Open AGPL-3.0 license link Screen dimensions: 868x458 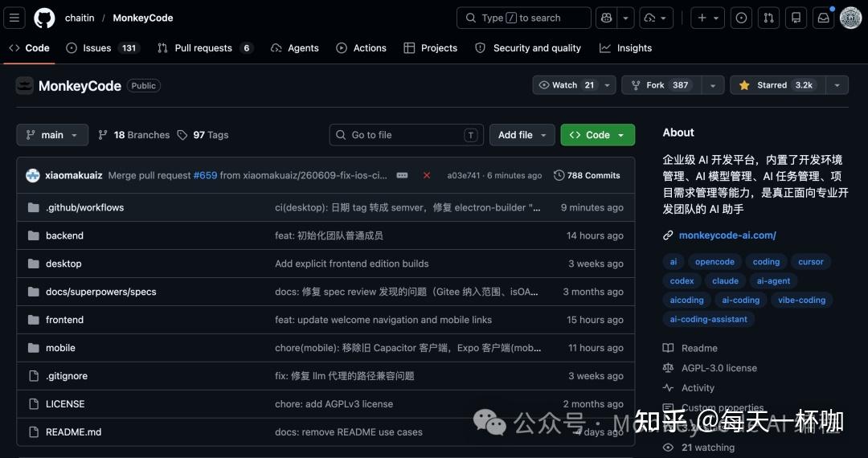pyautogui.click(x=719, y=368)
